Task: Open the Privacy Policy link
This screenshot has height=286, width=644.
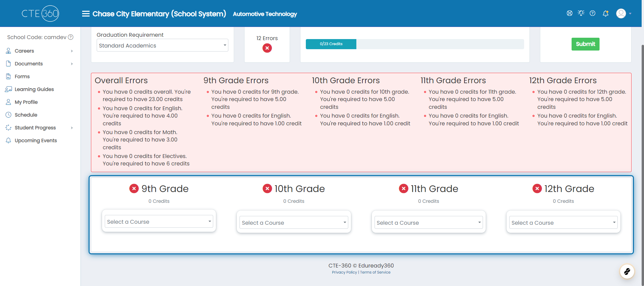Action: click(344, 272)
